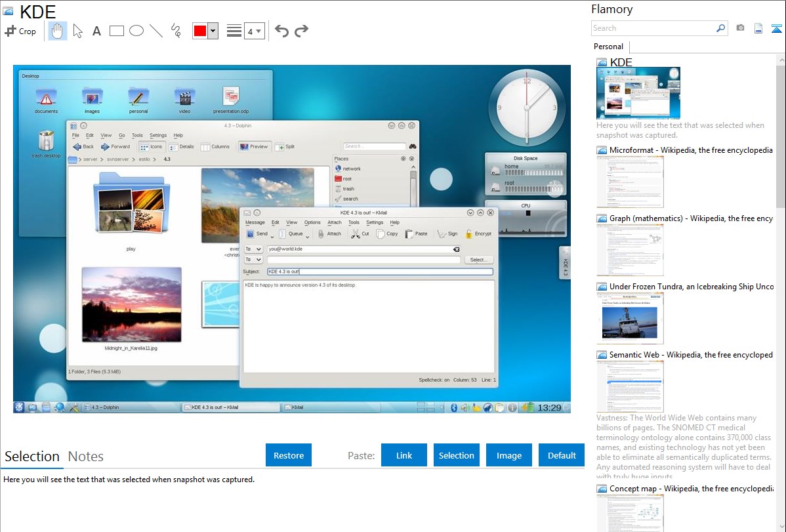
Task: Click the Paste Link button
Action: pyautogui.click(x=404, y=455)
